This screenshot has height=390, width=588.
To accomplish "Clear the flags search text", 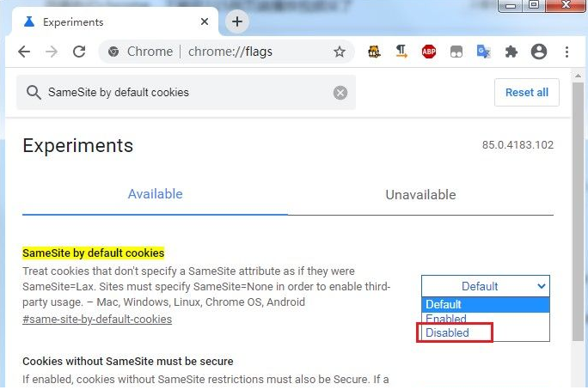I will tap(340, 93).
